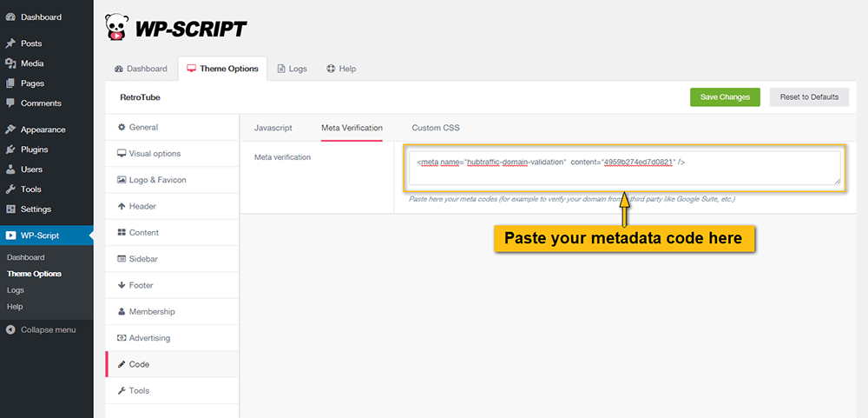Image resolution: width=868 pixels, height=418 pixels.
Task: Open the Help tab
Action: coord(341,69)
